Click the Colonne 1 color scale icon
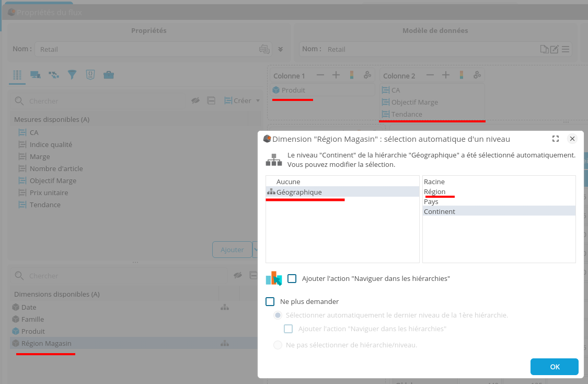The height and width of the screenshot is (384, 588). (352, 75)
